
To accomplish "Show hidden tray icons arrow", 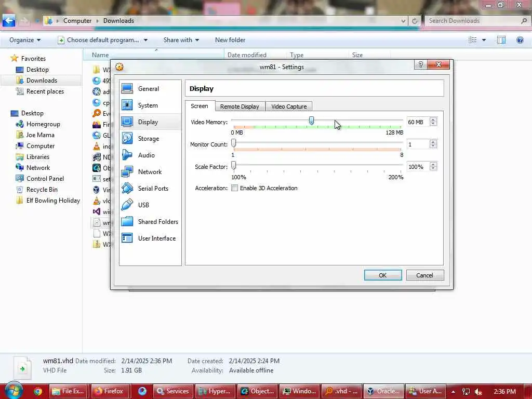I will pyautogui.click(x=453, y=392).
